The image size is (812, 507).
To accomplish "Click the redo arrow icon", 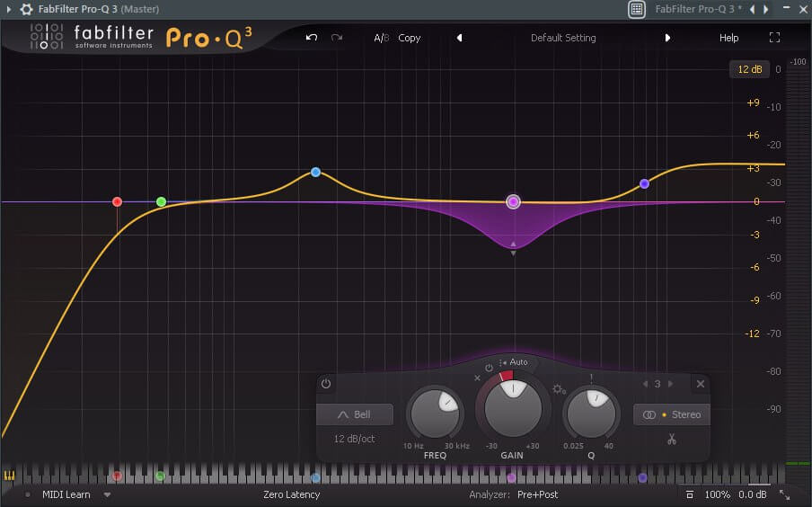I will 337,38.
